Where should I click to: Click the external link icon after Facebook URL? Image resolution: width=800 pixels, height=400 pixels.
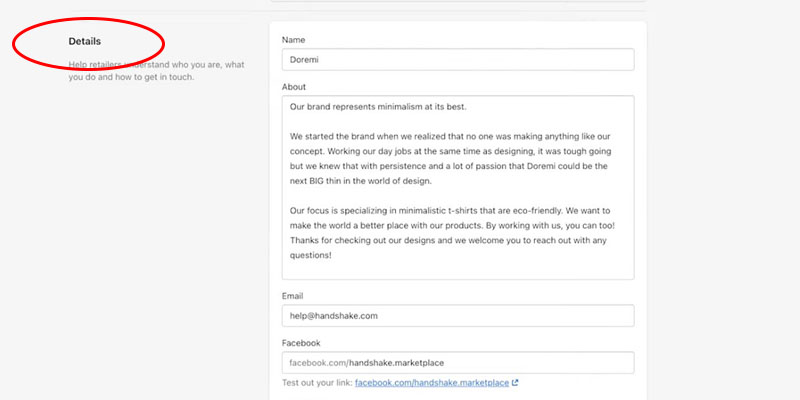coord(515,383)
